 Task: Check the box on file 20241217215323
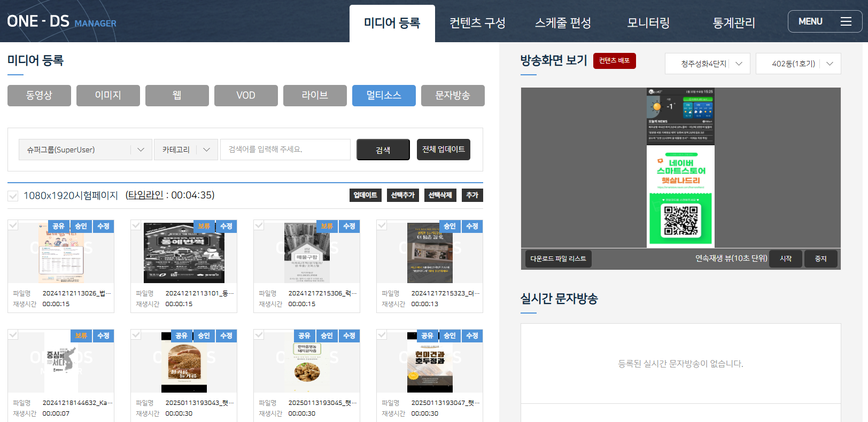tap(382, 225)
